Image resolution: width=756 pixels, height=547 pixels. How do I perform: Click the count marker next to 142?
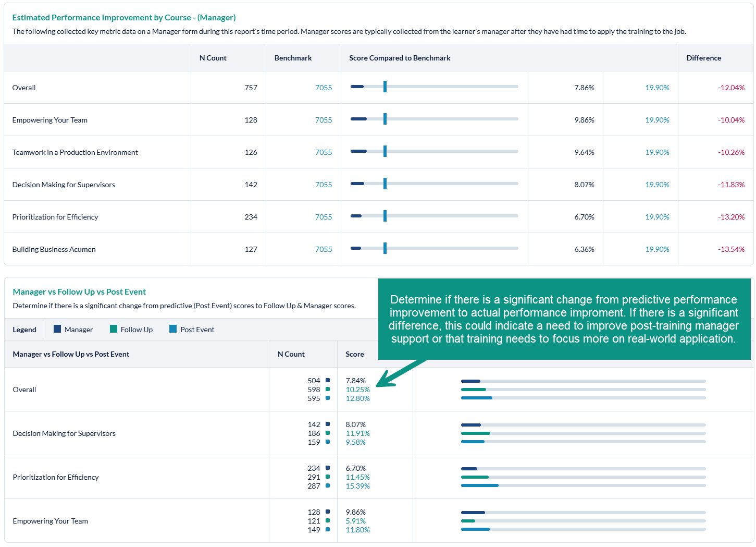[328, 424]
